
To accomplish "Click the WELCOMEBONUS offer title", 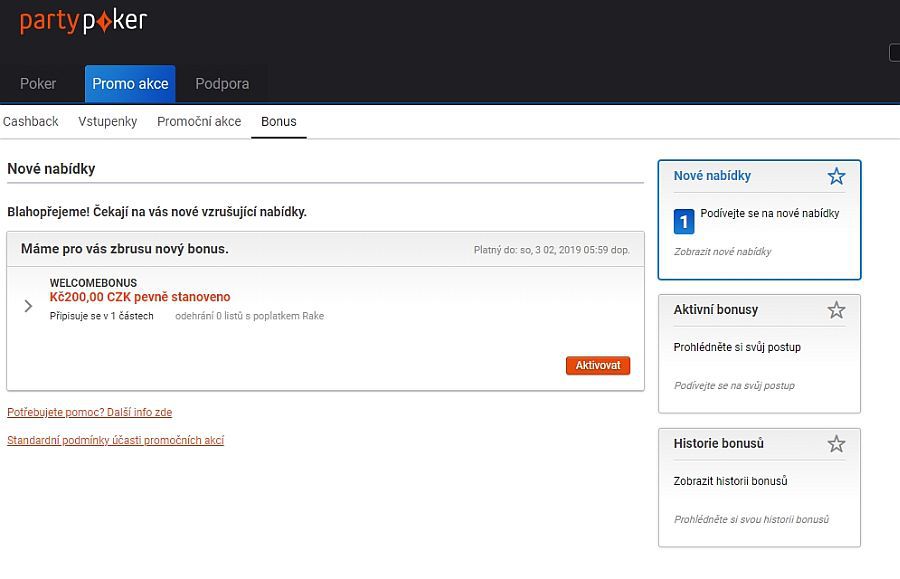I will coord(93,283).
